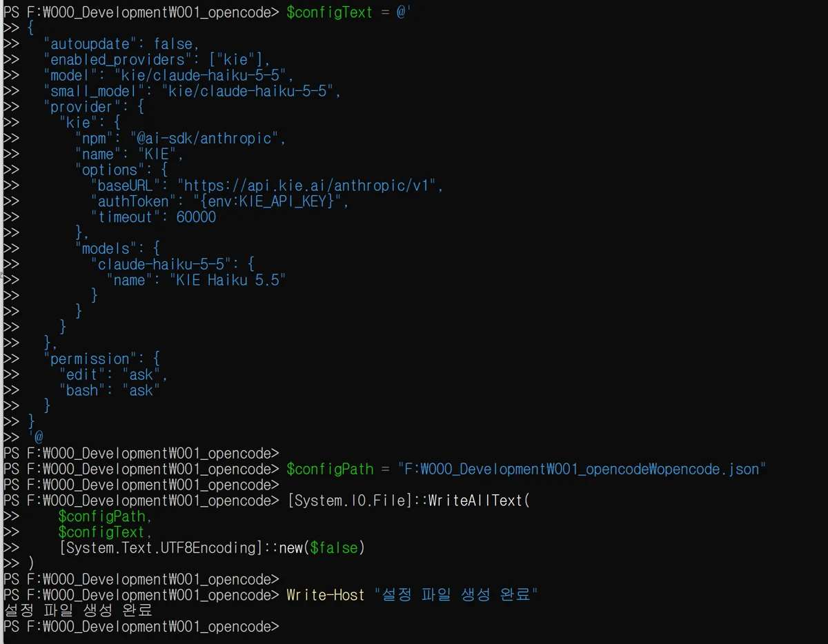
Task: Click the "bash": "ask" line
Action: [x=110, y=390]
